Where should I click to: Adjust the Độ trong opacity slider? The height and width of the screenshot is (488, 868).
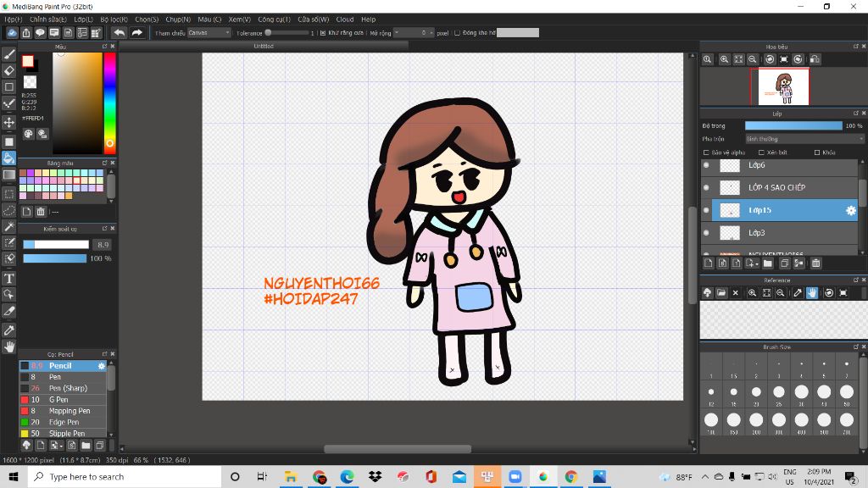(793, 126)
